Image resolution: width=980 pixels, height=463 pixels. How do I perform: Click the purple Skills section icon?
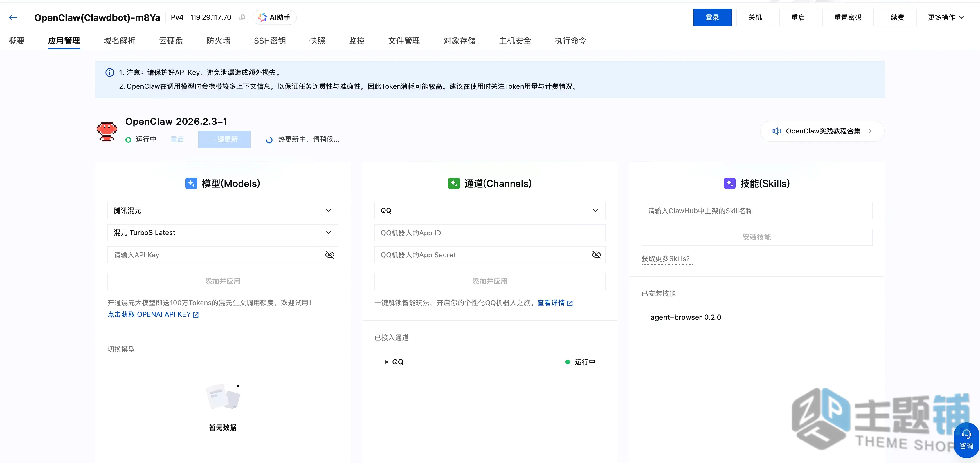729,183
